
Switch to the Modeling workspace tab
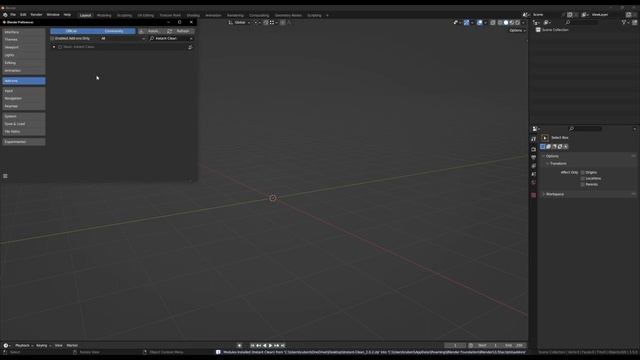(x=104, y=16)
